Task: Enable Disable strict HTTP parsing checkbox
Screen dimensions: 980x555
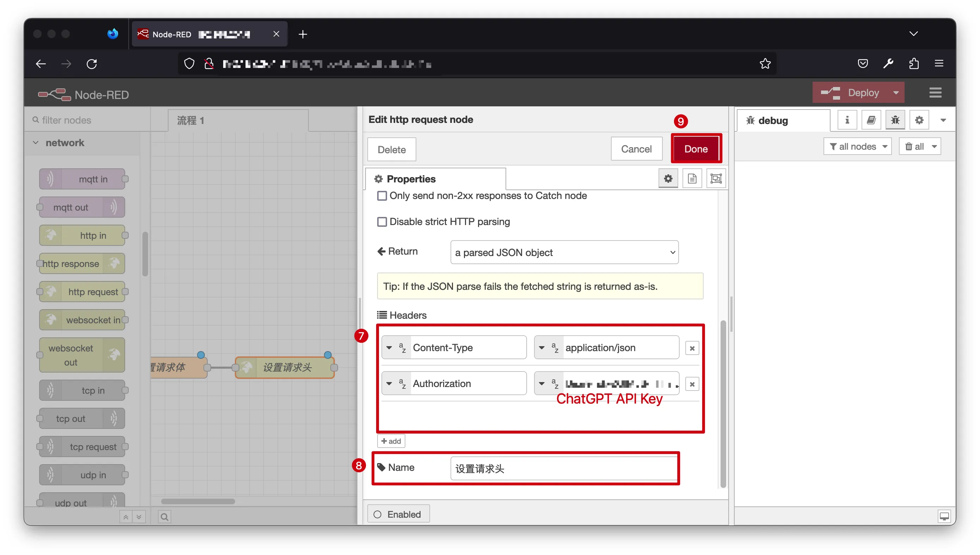Action: (382, 222)
